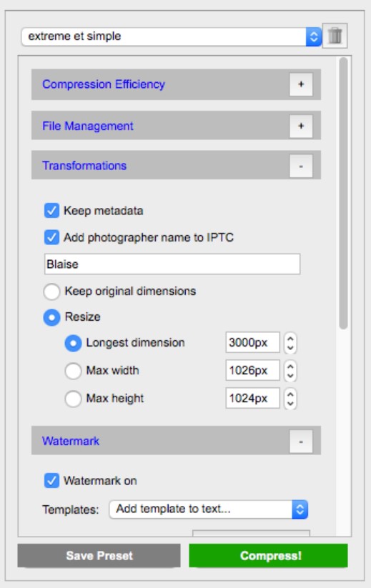Expand the File Management section

301,126
